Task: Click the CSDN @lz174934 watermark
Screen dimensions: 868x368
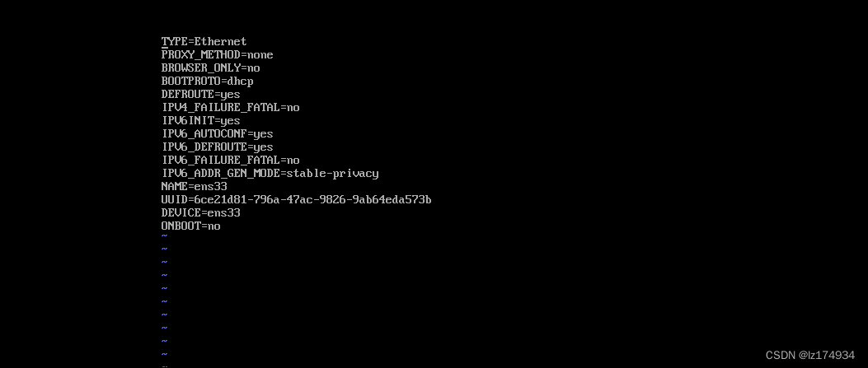Action: pos(809,356)
